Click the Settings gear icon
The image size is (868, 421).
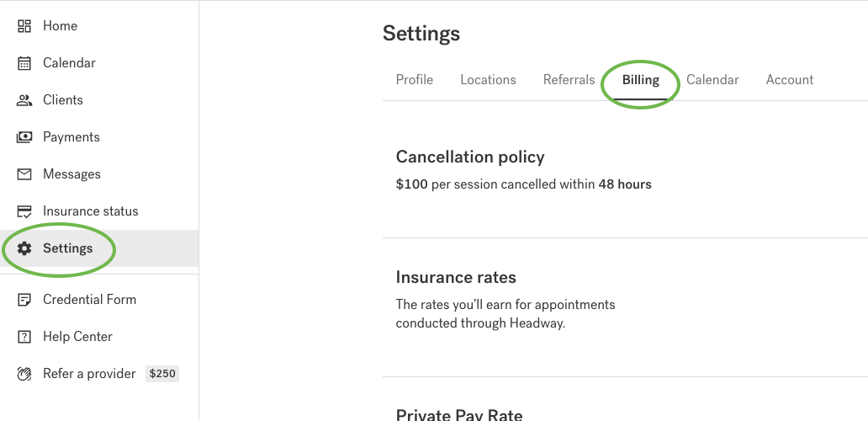24,248
